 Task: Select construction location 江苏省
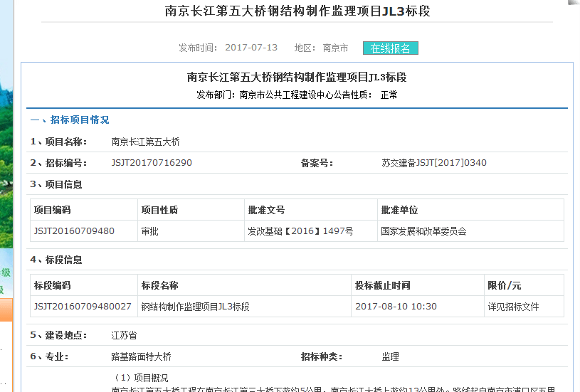(x=124, y=335)
